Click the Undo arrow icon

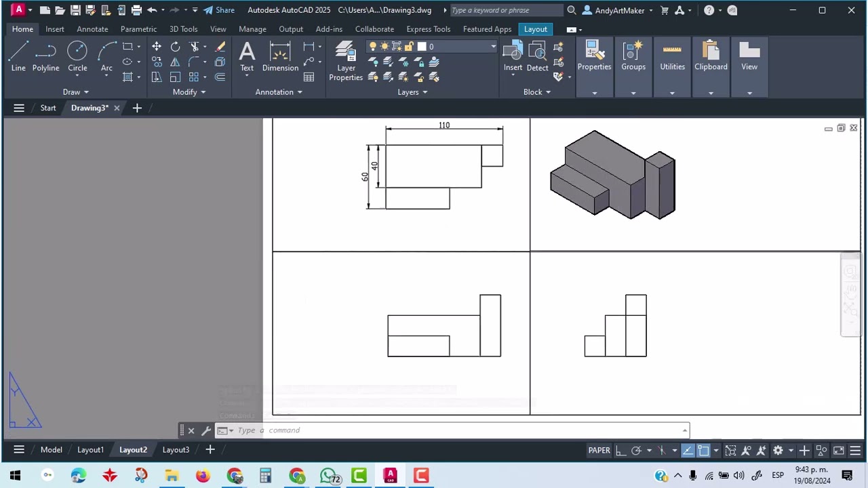tap(152, 10)
